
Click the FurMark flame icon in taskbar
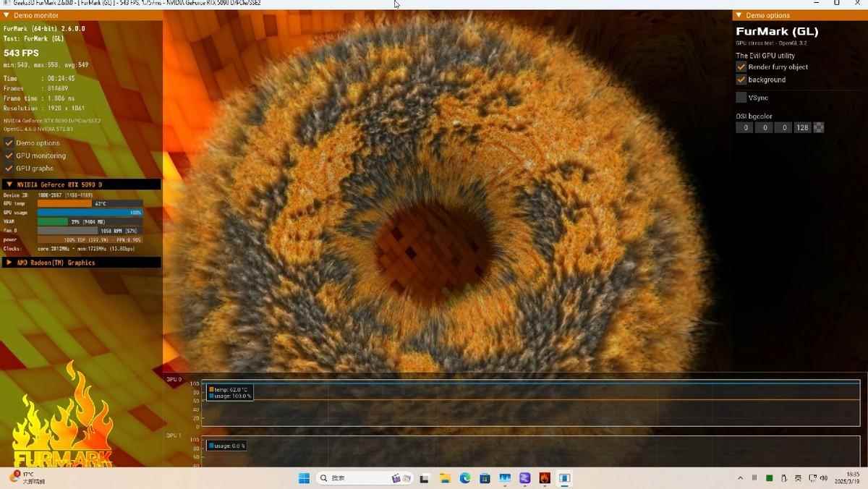tap(545, 478)
